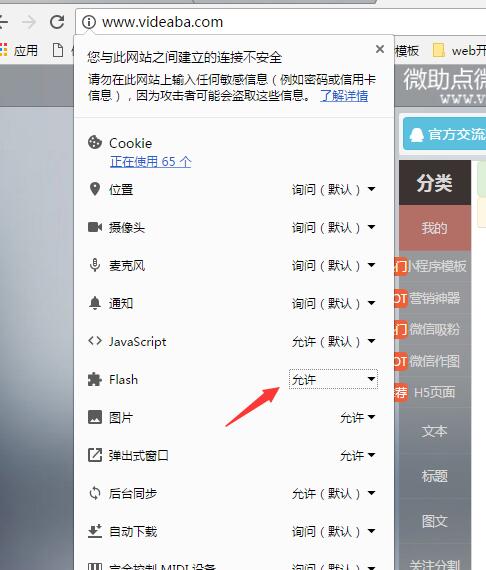Close the site information popup

pos(380,49)
